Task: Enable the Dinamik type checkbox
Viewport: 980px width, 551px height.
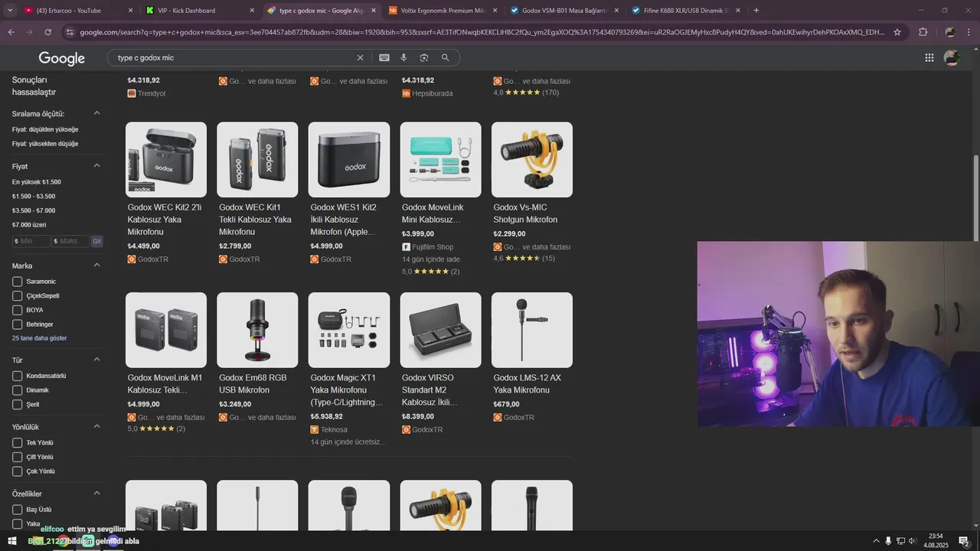Action: point(17,390)
